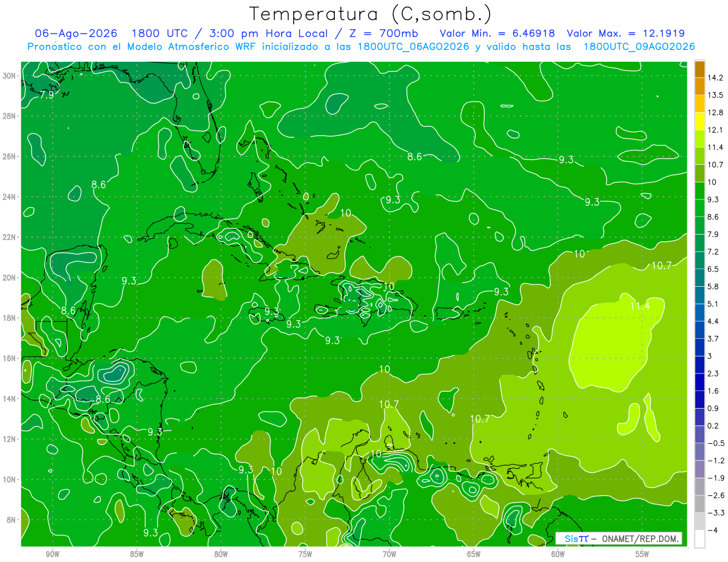Click the legend value 0.2

tap(713, 426)
